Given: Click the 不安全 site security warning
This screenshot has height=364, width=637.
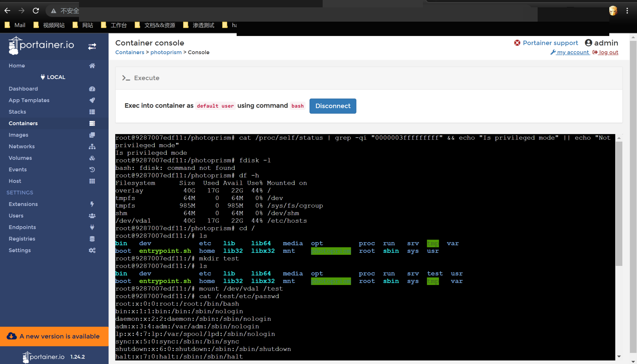Looking at the screenshot, I should point(65,11).
